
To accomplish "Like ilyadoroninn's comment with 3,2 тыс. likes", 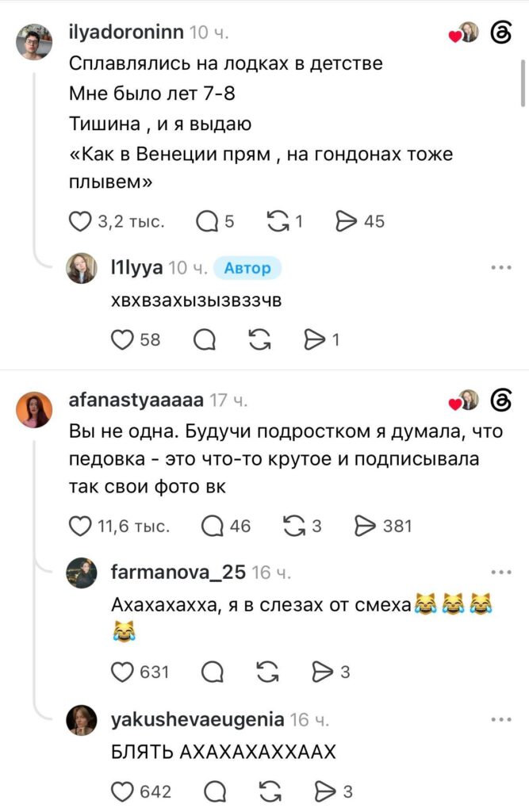I will point(80,222).
